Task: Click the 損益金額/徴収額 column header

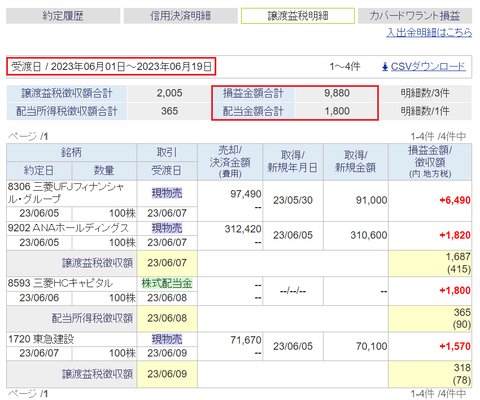Action: pyautogui.click(x=430, y=162)
